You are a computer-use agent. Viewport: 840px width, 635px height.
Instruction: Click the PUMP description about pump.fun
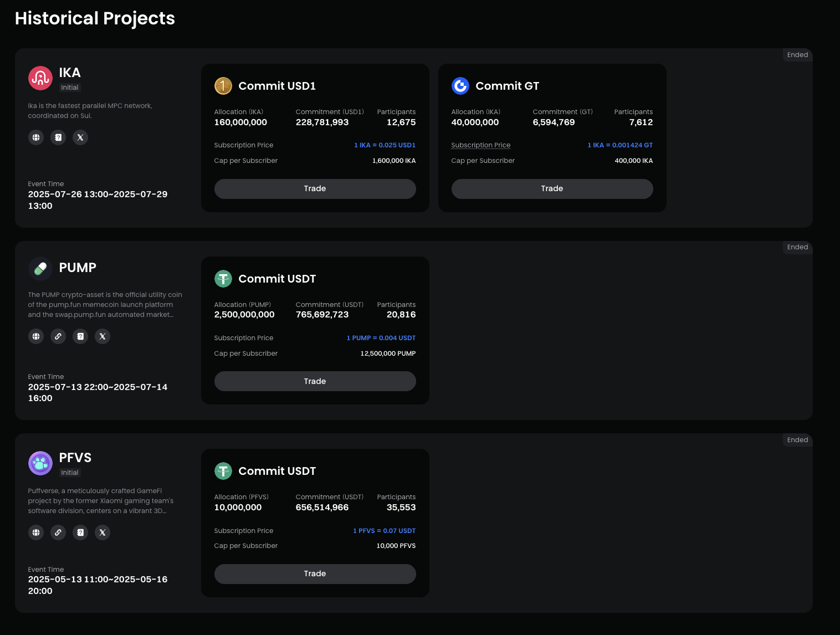[x=105, y=305]
